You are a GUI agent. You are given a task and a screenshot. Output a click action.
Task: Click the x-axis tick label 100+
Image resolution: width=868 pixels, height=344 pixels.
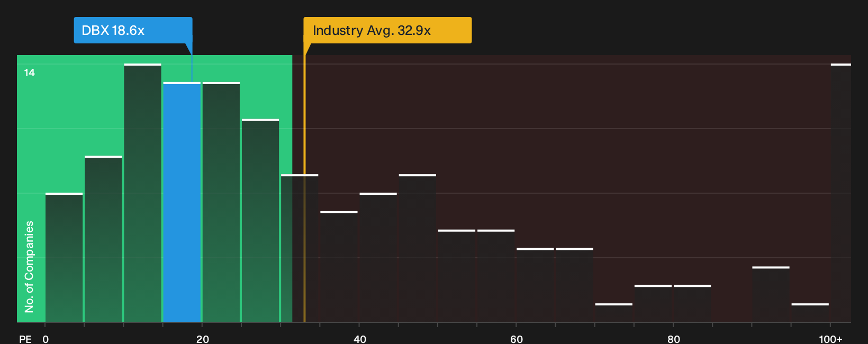830,339
